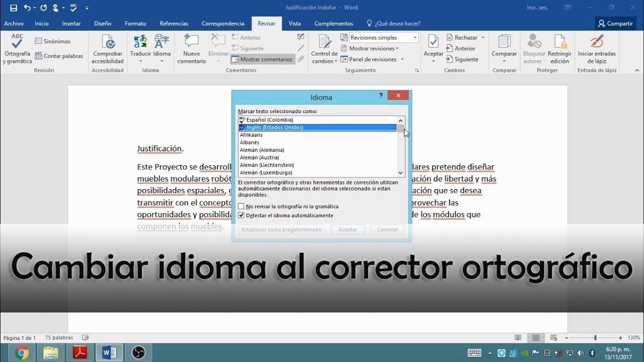Screen dimensions: 644x362
Task: Adjust the zoom slider in status bar
Action: [x=595, y=338]
